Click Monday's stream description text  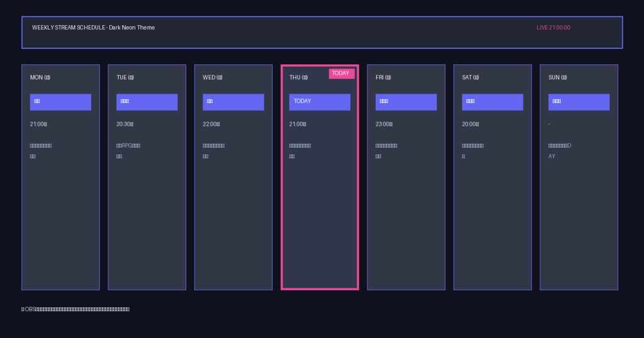[41, 151]
